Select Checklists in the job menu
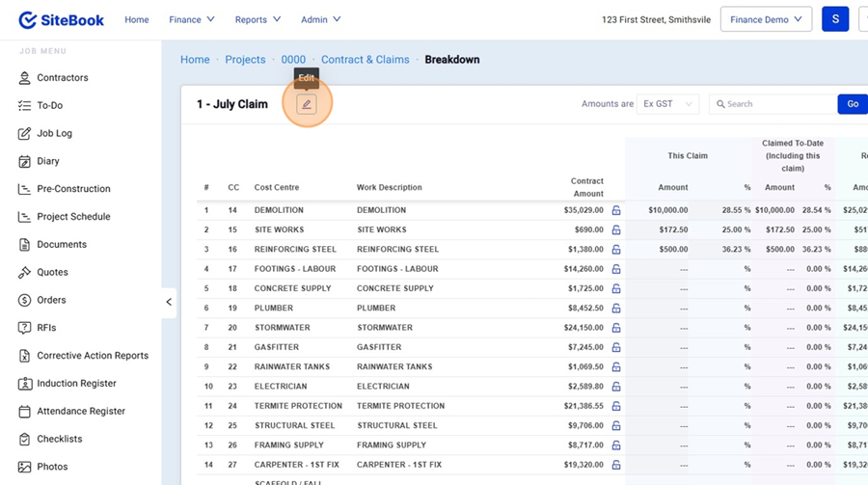This screenshot has height=485, width=868. coord(59,440)
